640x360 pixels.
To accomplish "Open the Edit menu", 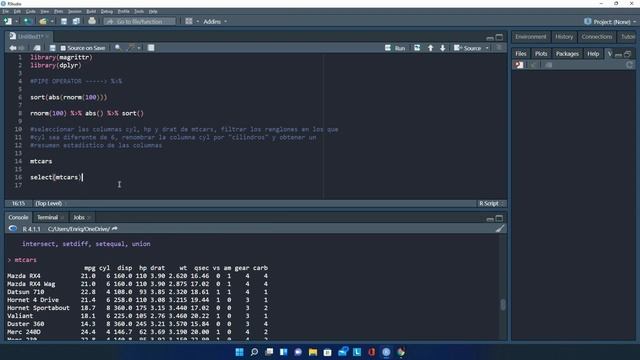I will (17, 11).
